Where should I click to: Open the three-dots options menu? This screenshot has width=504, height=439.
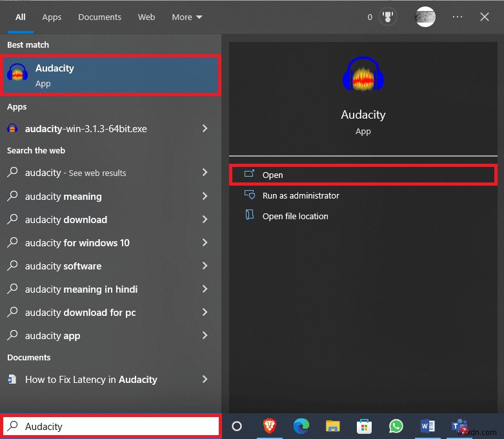[x=457, y=17]
